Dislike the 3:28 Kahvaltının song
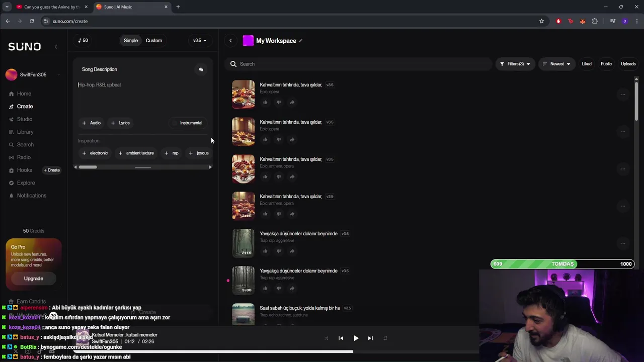The height and width of the screenshot is (362, 644). click(279, 102)
